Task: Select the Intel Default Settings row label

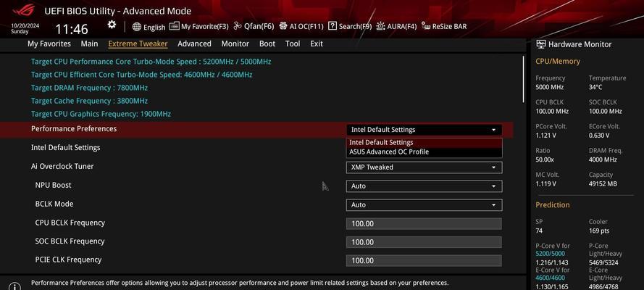Action: coord(66,147)
